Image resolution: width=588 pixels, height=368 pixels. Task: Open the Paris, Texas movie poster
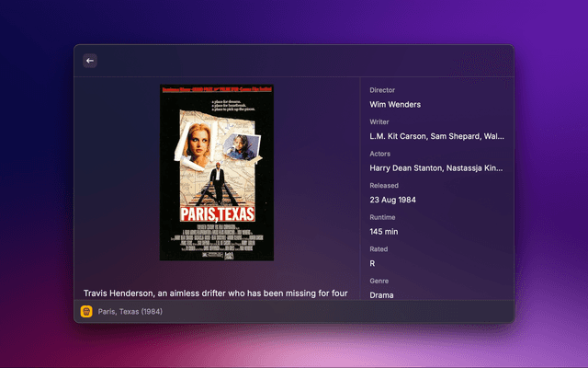coord(217,173)
